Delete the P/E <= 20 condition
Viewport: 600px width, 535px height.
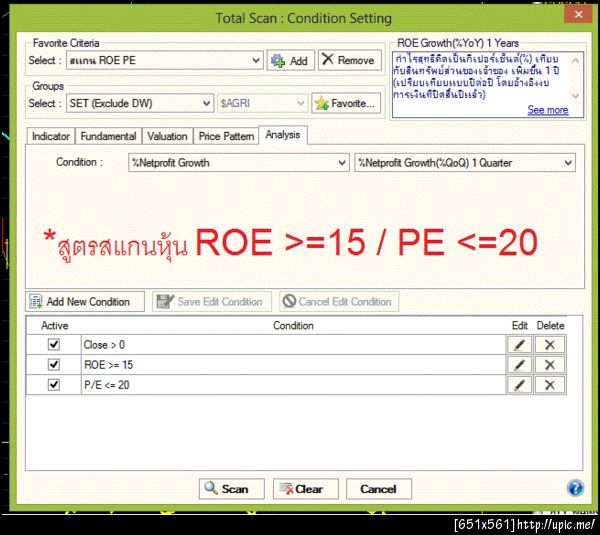tap(550, 385)
